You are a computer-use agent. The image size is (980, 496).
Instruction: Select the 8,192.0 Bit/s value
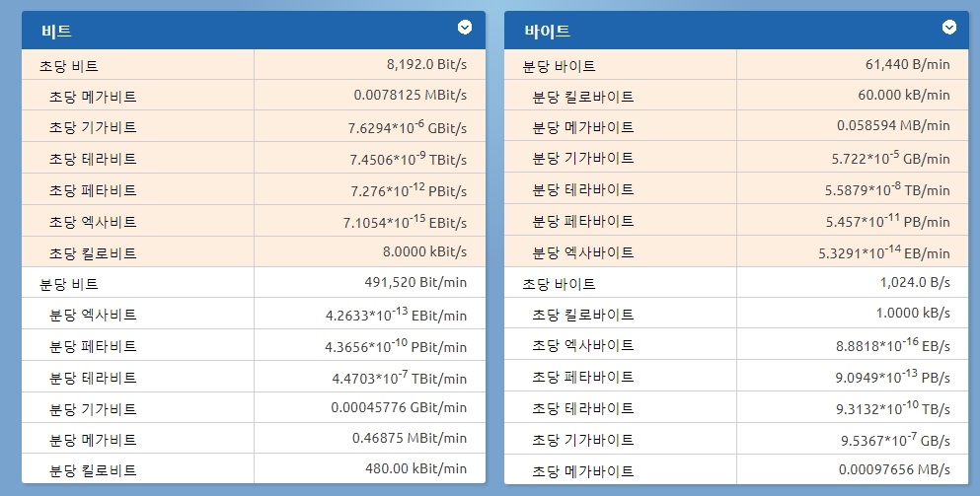(x=427, y=64)
